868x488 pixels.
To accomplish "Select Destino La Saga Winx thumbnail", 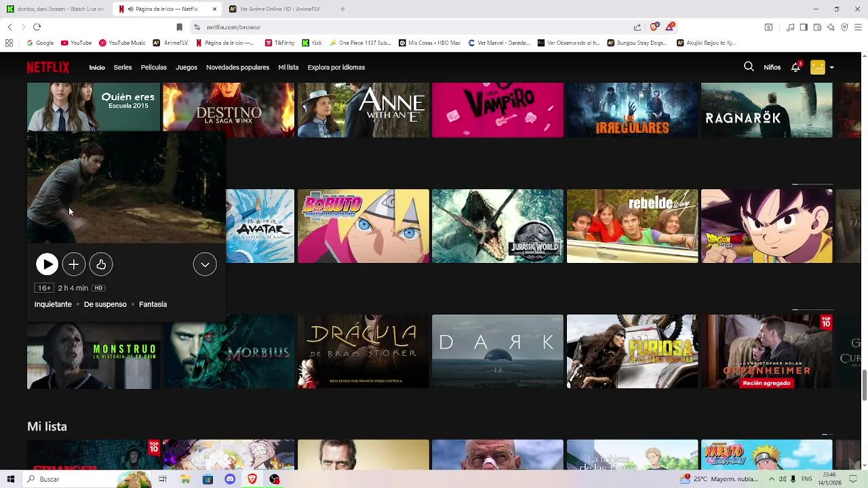I will (229, 110).
